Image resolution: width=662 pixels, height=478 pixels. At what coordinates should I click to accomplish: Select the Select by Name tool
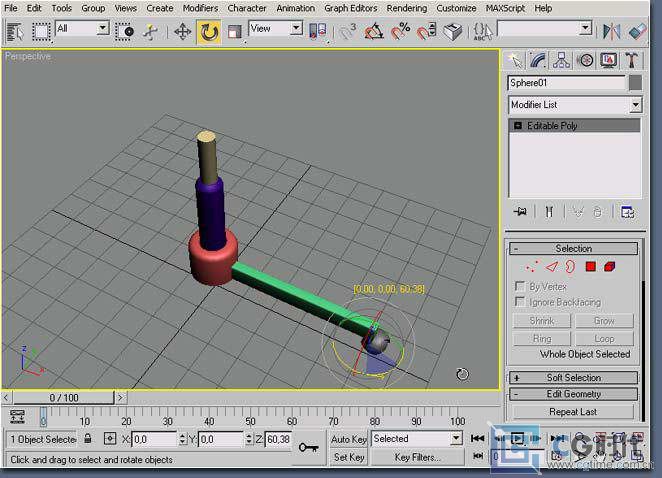(x=15, y=32)
